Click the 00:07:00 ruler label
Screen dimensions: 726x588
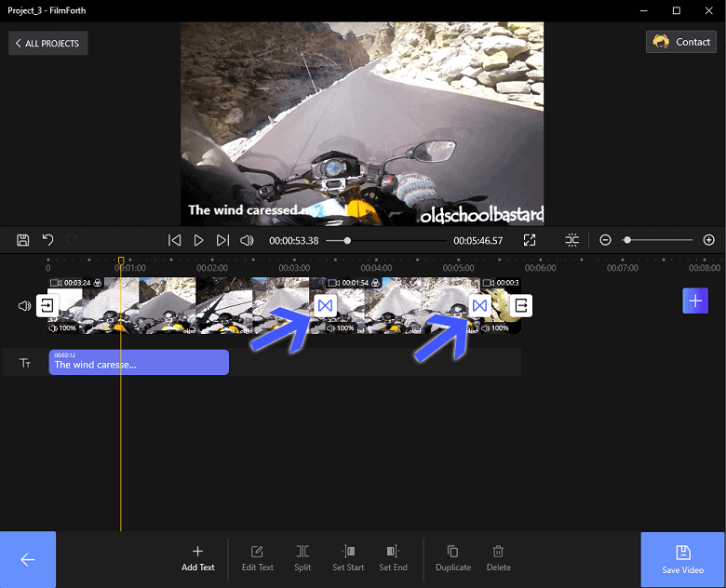[x=623, y=268]
